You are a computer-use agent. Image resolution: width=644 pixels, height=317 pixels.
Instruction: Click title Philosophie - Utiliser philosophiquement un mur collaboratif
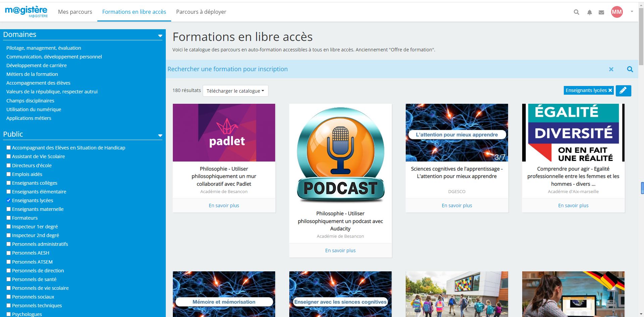224,176
